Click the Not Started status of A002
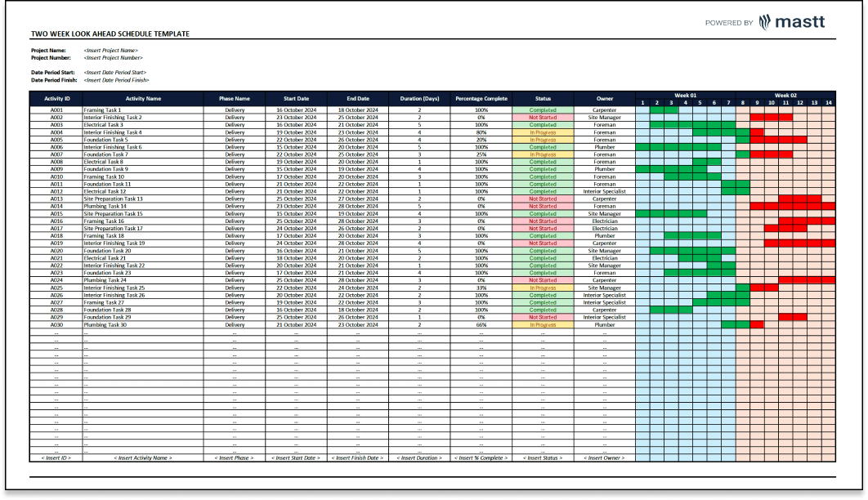868x500 pixels. point(543,118)
